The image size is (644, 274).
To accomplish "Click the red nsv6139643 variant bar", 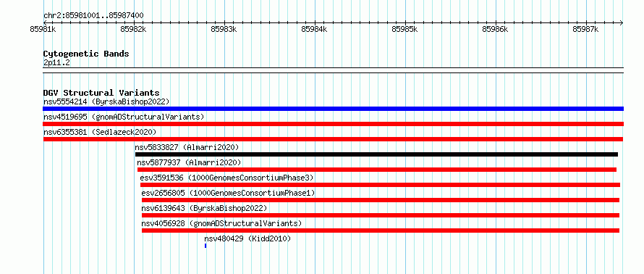I will pyautogui.click(x=381, y=215).
